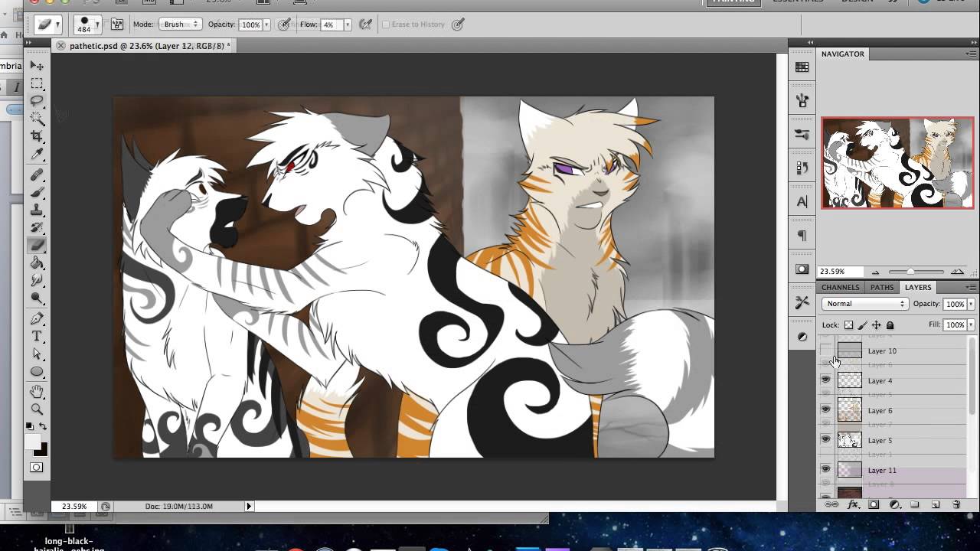This screenshot has height=551, width=980.
Task: Open the brush size 484 picker
Action: (x=87, y=24)
